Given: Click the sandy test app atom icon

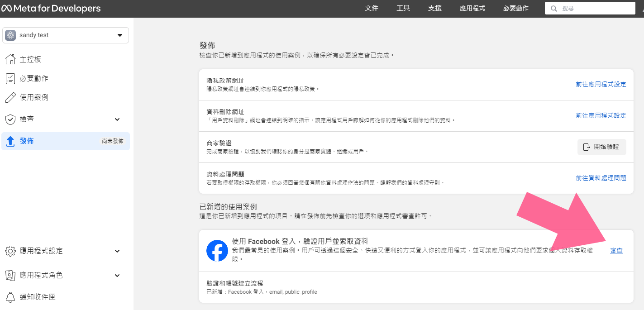Looking at the screenshot, I should (x=10, y=35).
